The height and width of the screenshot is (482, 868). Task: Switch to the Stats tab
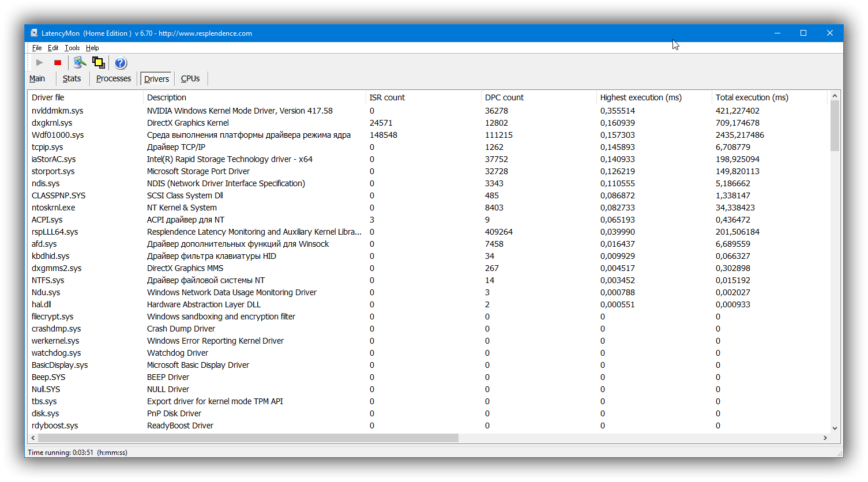pos(72,78)
